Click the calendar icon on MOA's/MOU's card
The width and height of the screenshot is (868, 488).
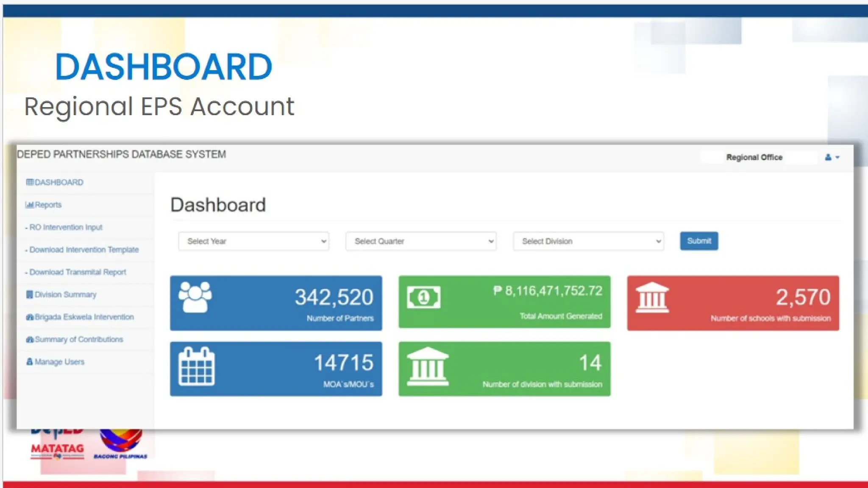click(196, 366)
